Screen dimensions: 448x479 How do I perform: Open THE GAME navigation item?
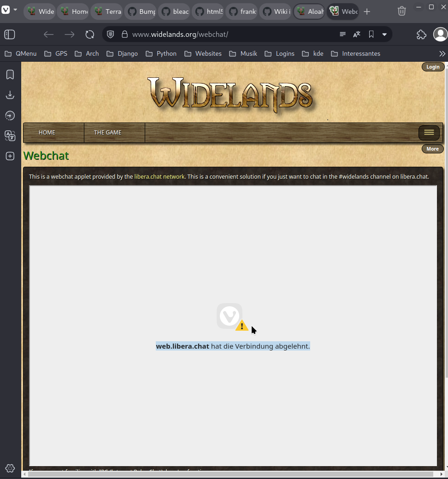(x=114, y=133)
